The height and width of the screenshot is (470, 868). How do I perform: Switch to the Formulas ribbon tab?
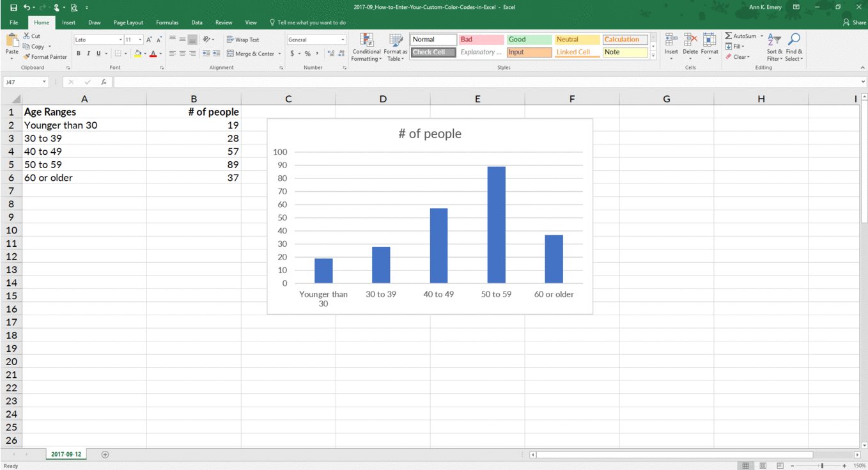(x=167, y=21)
